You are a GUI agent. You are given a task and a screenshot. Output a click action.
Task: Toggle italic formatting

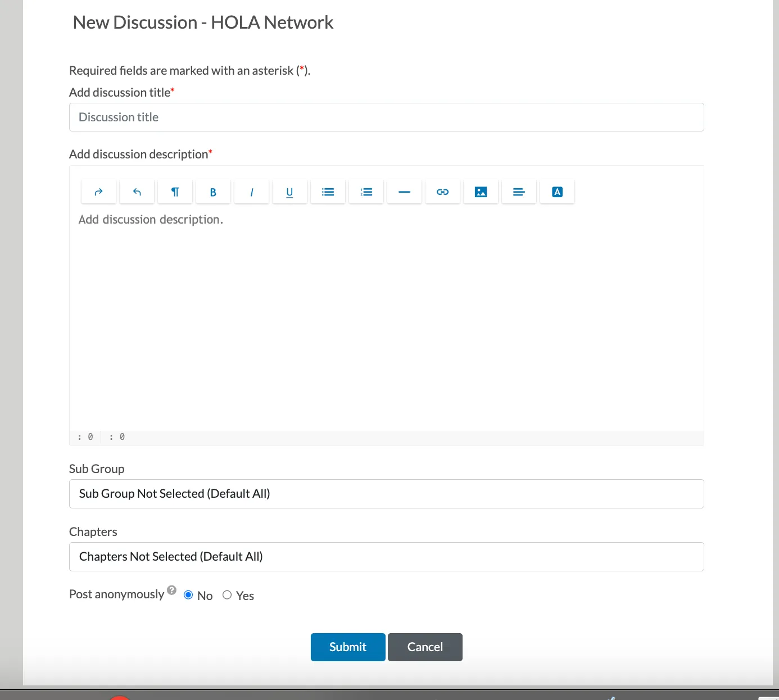pos(252,192)
